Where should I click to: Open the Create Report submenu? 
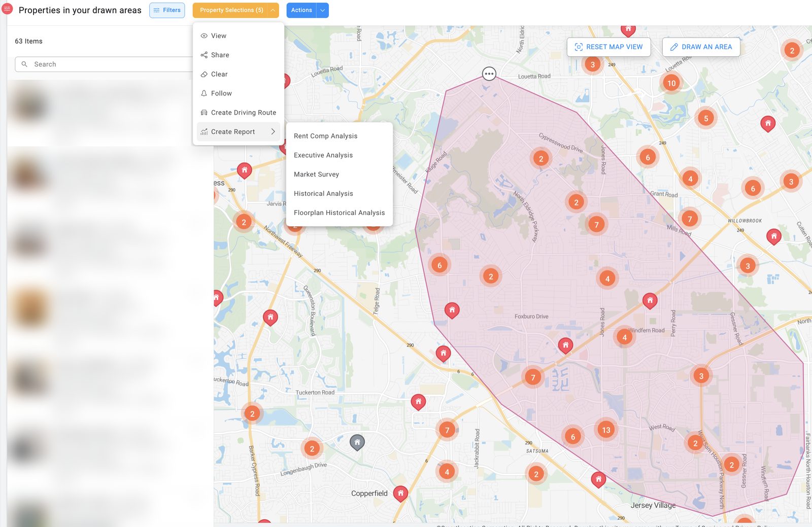[239, 132]
